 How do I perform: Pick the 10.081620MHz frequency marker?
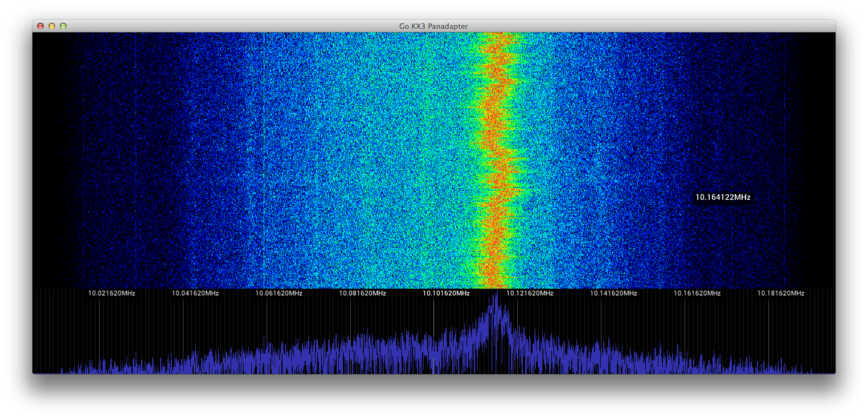[362, 293]
